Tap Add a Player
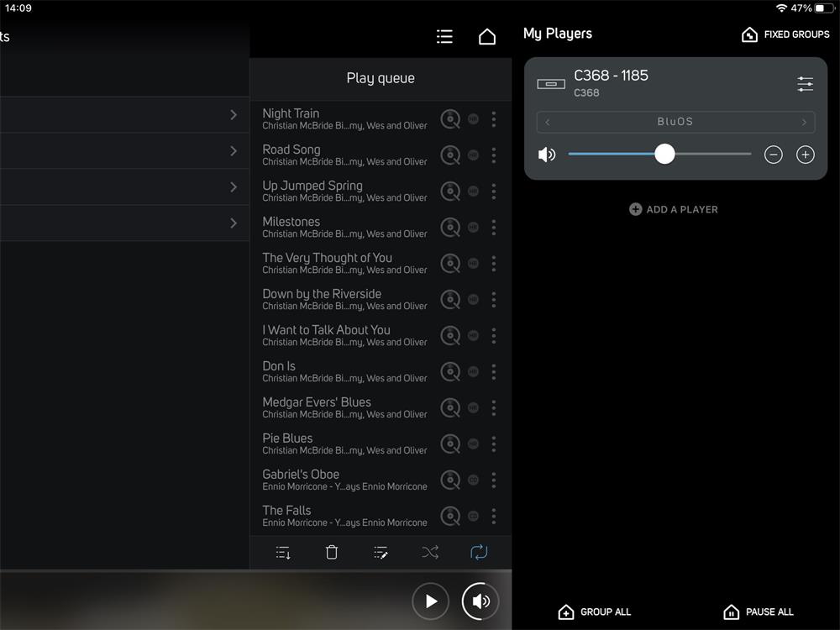Screen dimensions: 840x630 point(674,209)
